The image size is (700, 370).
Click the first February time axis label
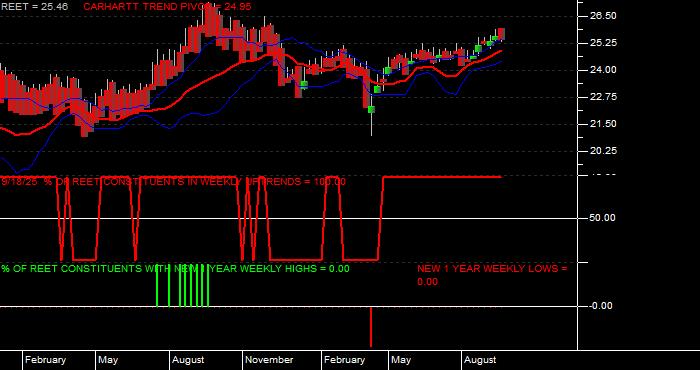[46, 360]
